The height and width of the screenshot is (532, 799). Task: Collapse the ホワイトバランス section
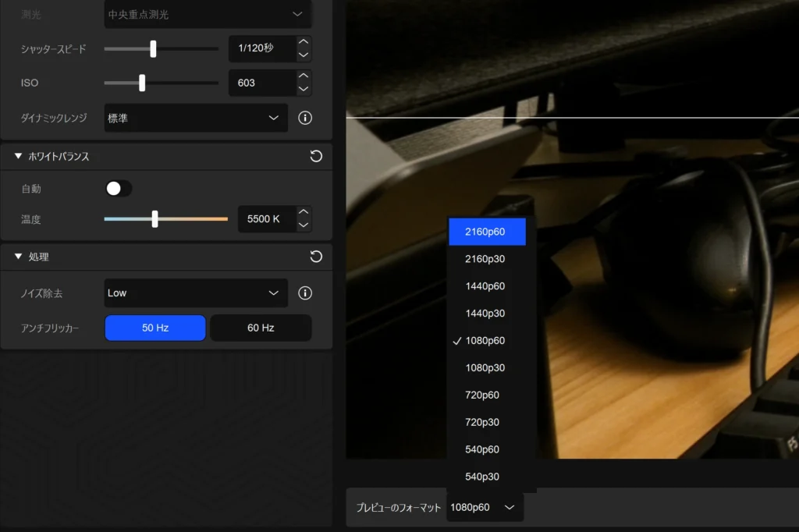pyautogui.click(x=19, y=156)
